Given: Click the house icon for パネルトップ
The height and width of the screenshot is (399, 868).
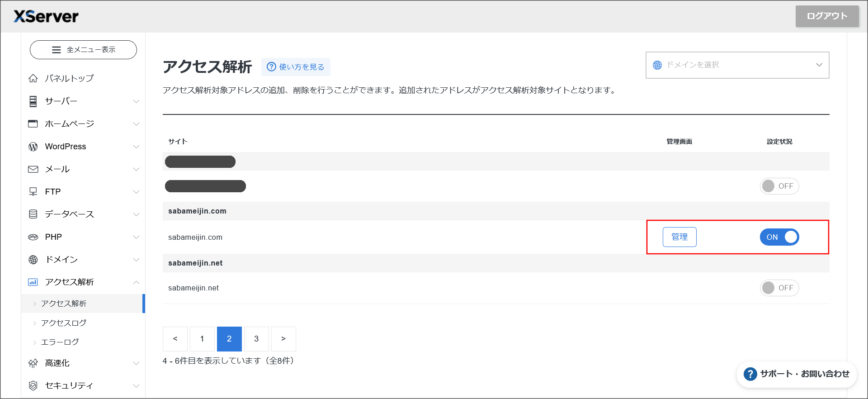Looking at the screenshot, I should (33, 78).
